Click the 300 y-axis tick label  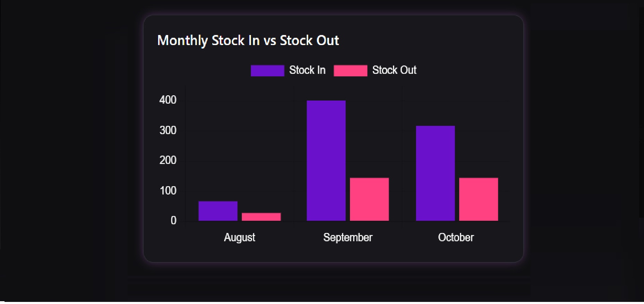click(168, 130)
